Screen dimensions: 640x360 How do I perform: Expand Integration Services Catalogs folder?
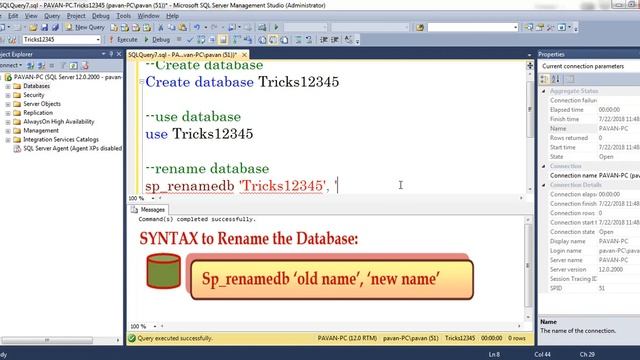tap(8, 140)
